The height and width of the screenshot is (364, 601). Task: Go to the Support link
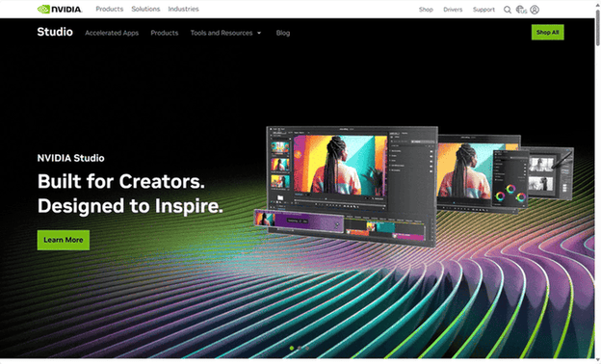pyautogui.click(x=483, y=10)
